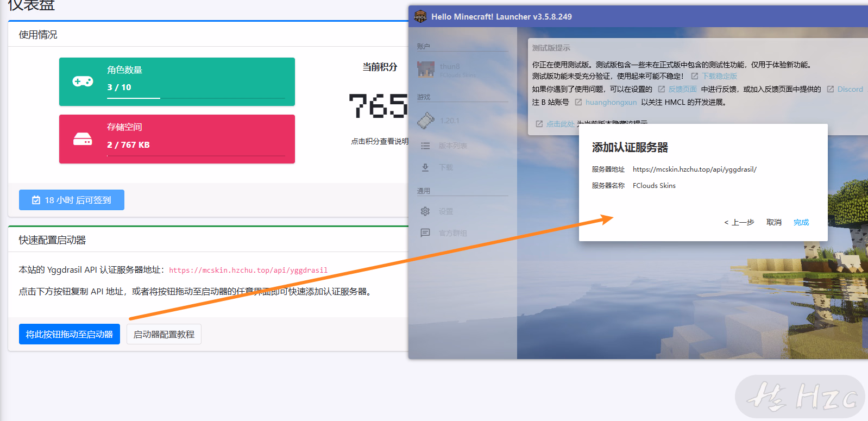
Task: Click the 添加认证服务器 dialog title
Action: (630, 147)
